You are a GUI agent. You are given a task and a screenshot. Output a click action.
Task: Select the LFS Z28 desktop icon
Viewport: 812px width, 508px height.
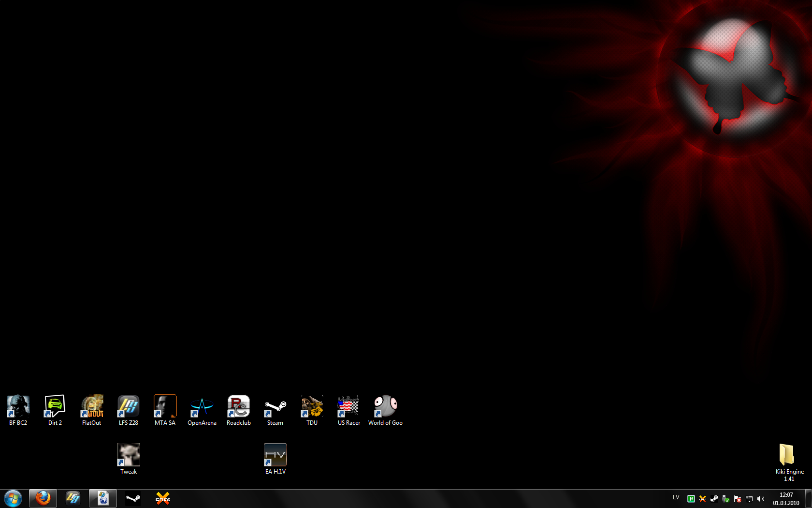[x=129, y=410]
